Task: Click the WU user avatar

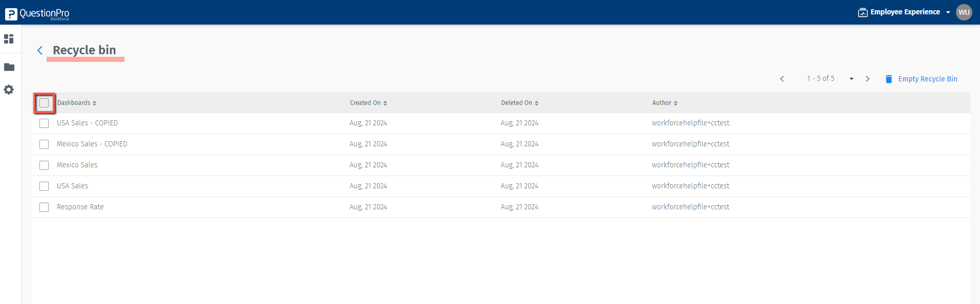Action: coord(964,12)
